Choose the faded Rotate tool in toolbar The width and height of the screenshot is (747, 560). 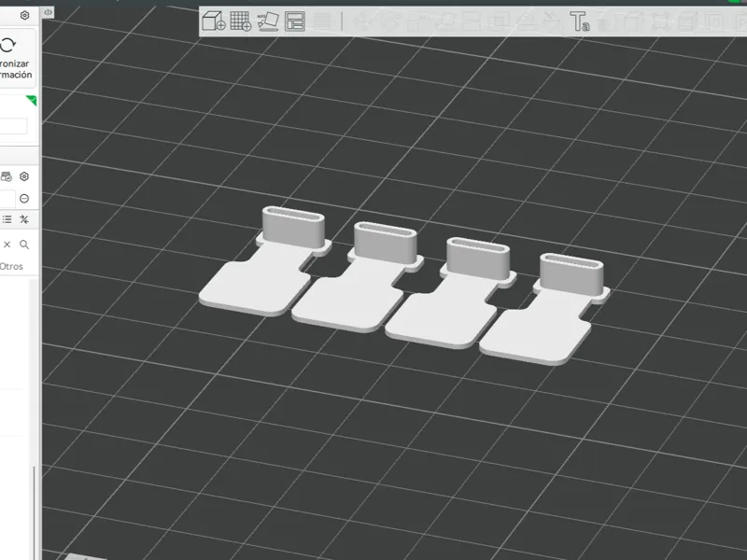[x=389, y=21]
